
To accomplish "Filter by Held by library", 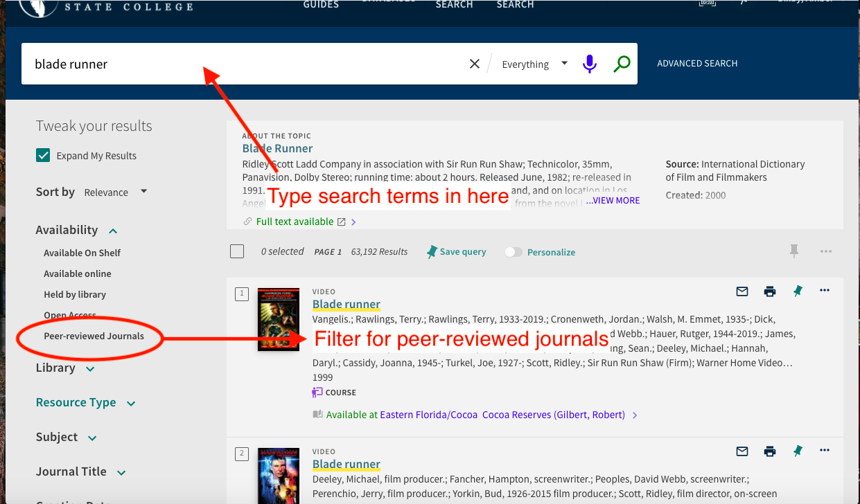I will (75, 294).
